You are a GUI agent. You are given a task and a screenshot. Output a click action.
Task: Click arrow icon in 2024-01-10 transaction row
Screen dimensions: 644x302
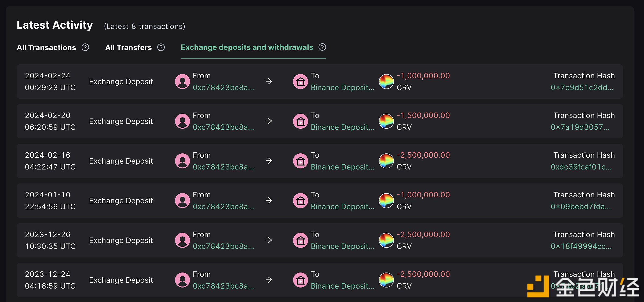pos(269,201)
